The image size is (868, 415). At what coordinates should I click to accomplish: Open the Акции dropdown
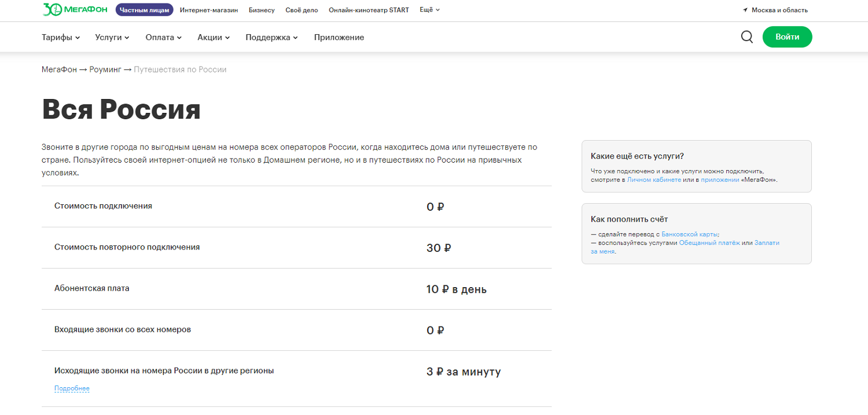[x=213, y=37]
